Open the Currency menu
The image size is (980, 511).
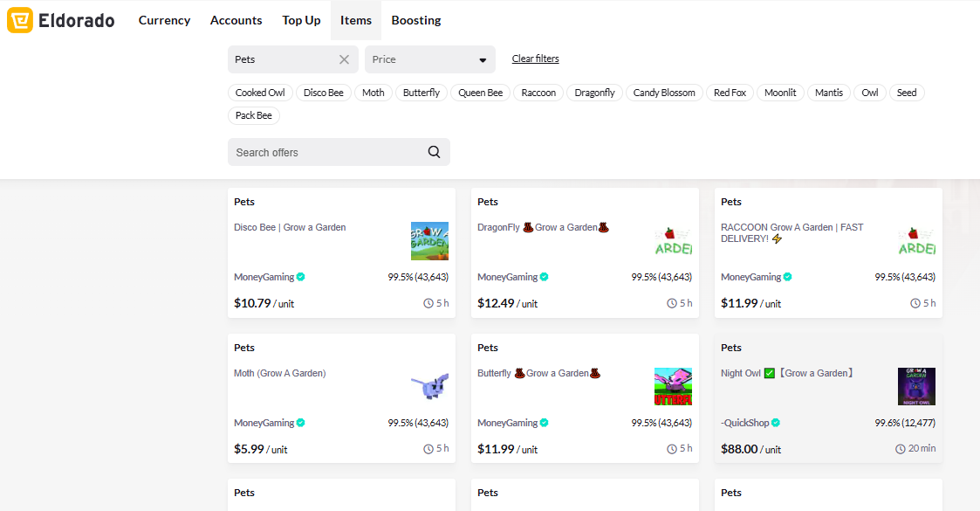coord(164,20)
